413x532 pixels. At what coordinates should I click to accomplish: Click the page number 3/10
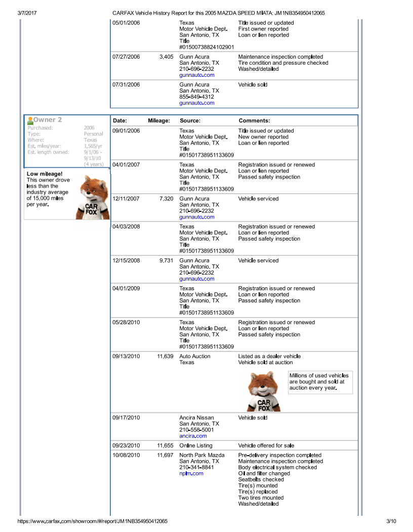point(391,521)
